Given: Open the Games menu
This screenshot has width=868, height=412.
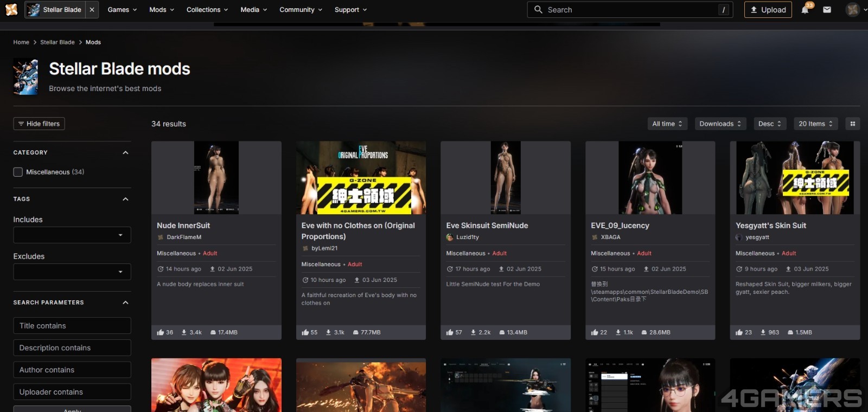Looking at the screenshot, I should (122, 10).
